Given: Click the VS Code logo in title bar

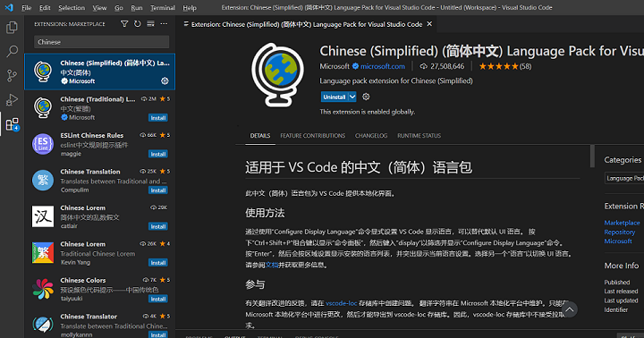Looking at the screenshot, I should [x=9, y=7].
